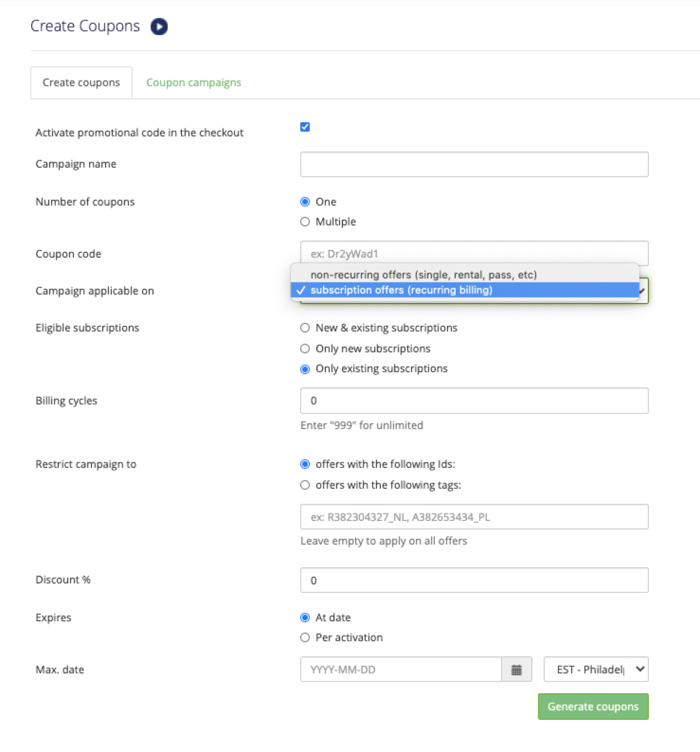Open the Max. date calendar picker icon

pos(516,670)
